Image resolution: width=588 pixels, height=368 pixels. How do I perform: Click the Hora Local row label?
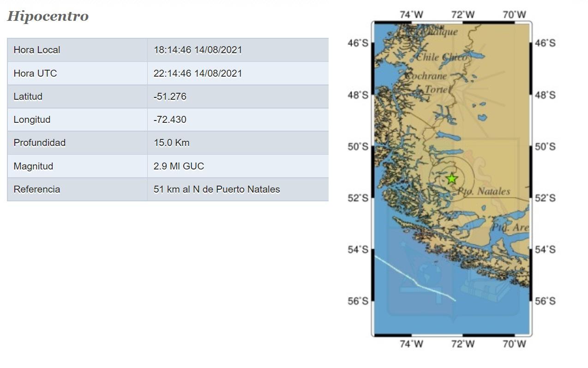[37, 50]
